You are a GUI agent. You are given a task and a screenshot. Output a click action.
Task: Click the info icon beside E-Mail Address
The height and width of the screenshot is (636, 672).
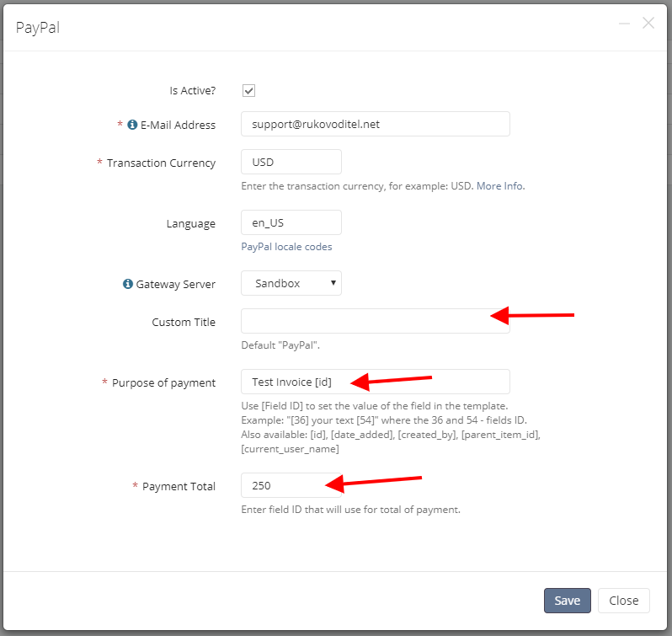pos(132,125)
